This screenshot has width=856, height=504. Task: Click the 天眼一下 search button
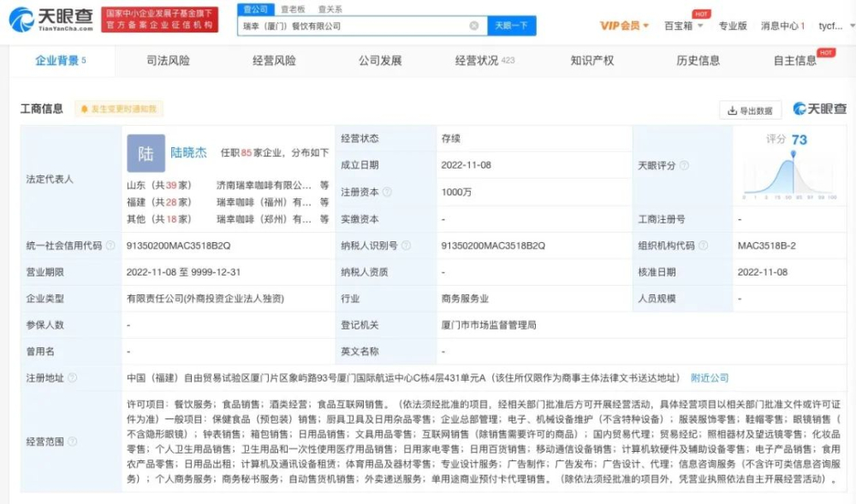512,26
